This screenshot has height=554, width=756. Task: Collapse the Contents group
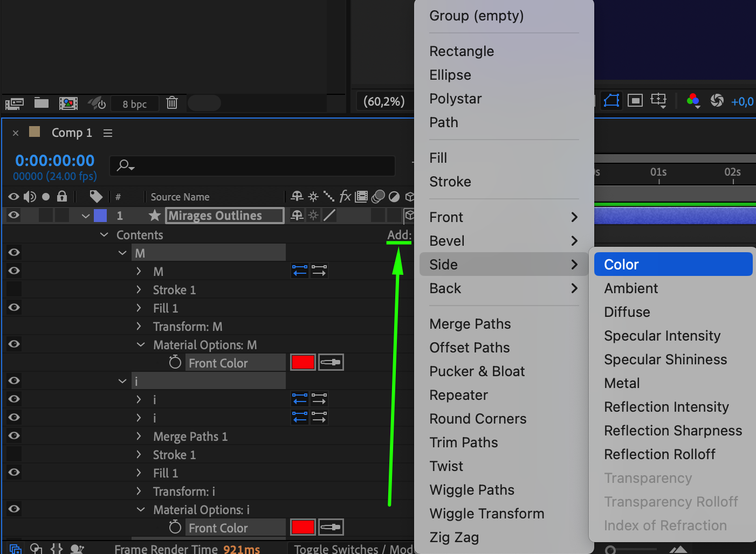pyautogui.click(x=105, y=235)
